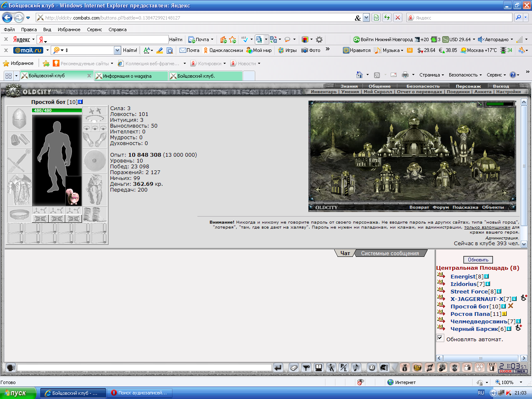The height and width of the screenshot is (399, 532).
Task: Click the chat message input field
Action: click(x=144, y=367)
